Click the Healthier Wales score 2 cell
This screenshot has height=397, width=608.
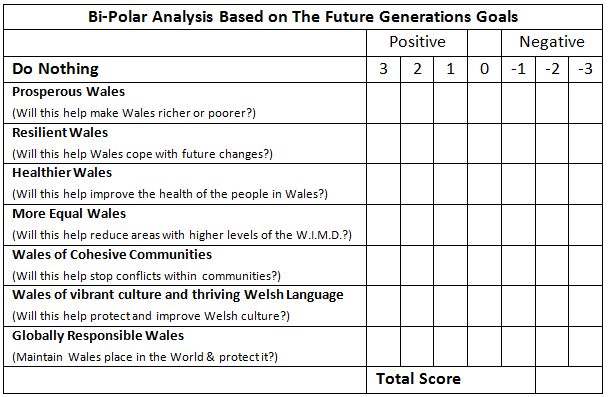click(417, 184)
